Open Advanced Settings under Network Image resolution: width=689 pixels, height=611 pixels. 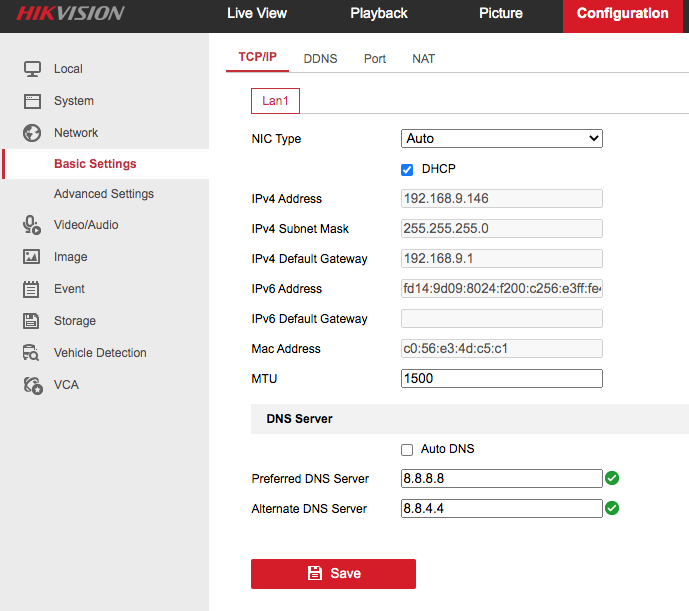[x=104, y=194]
